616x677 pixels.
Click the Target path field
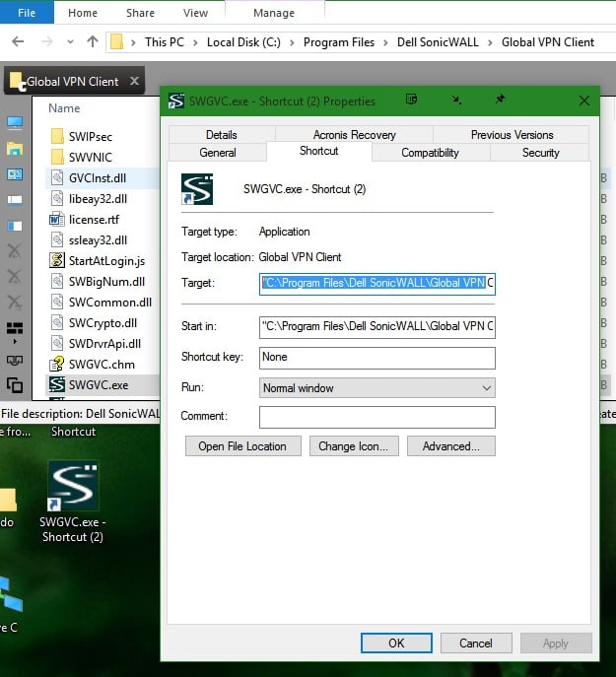click(x=377, y=284)
